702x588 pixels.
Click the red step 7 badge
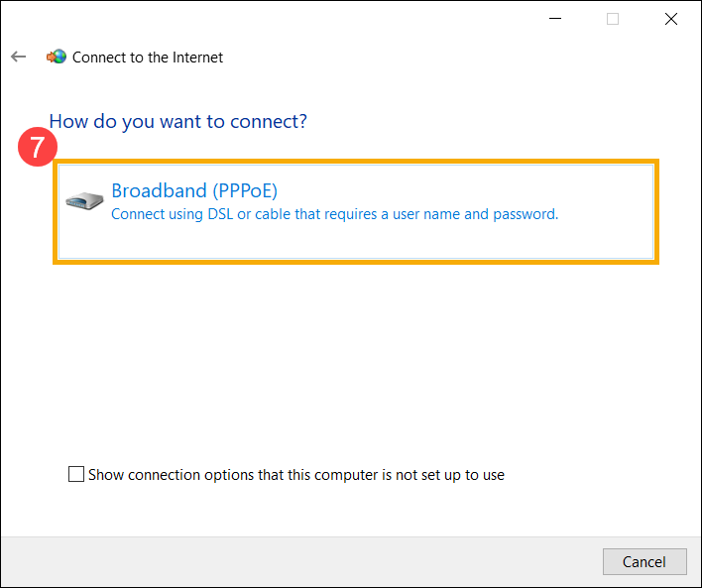[37, 149]
